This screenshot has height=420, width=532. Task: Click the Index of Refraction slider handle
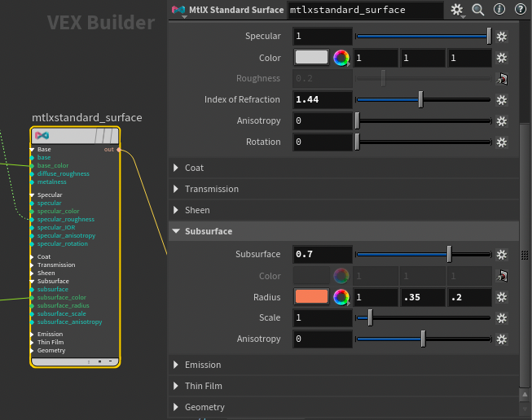420,99
